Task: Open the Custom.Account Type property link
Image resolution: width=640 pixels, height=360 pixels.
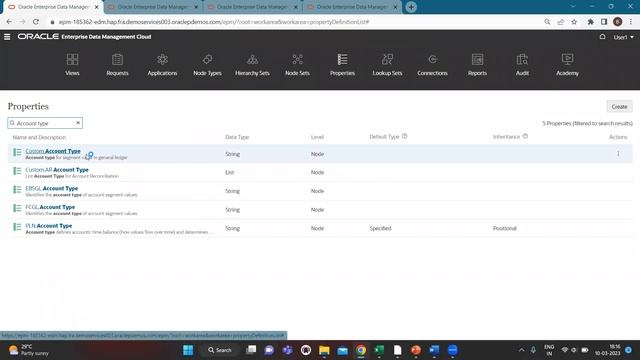Action: pos(53,151)
